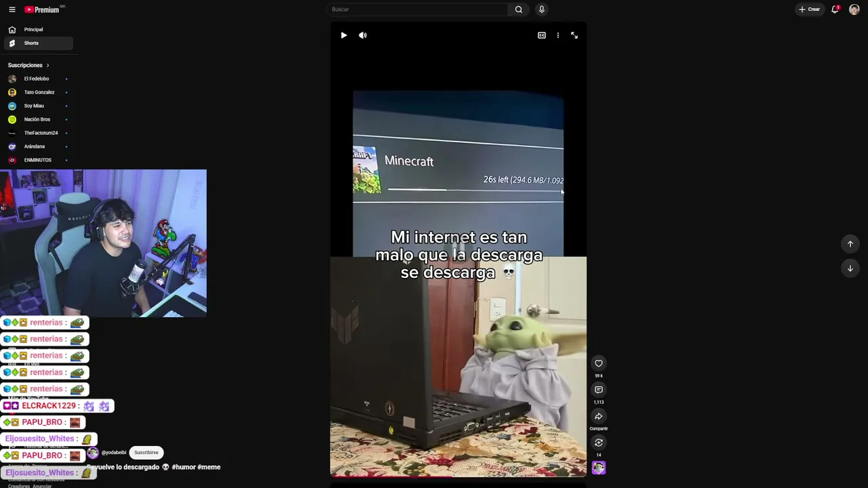Click the Principal home icon

[12, 30]
